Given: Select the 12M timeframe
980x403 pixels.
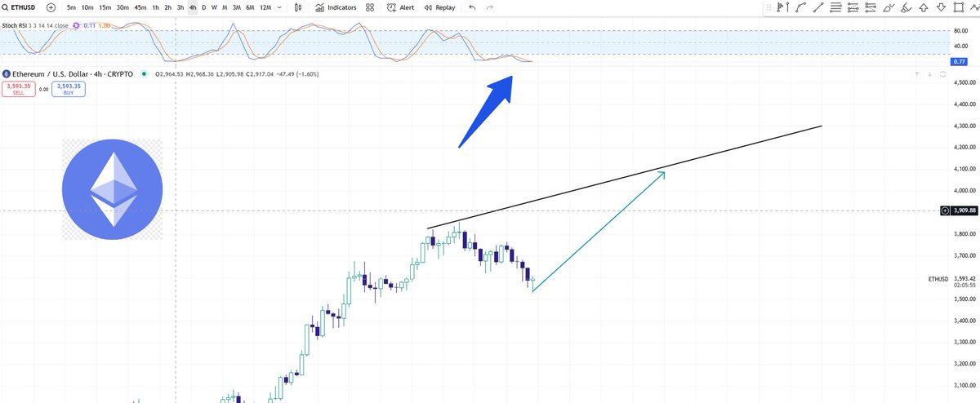Looking at the screenshot, I should click(x=265, y=7).
